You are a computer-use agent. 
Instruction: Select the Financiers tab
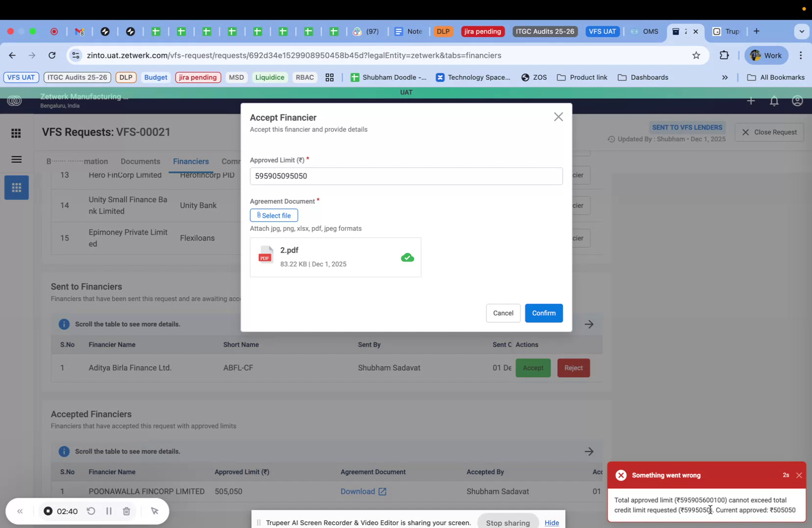pos(191,161)
